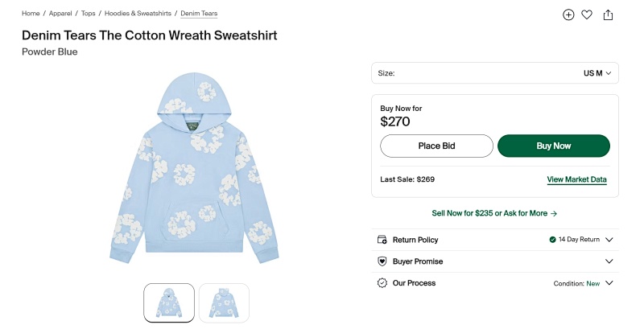This screenshot has height=329, width=644.
Task: Expand the Buyer Promise chevron
Action: tap(609, 261)
